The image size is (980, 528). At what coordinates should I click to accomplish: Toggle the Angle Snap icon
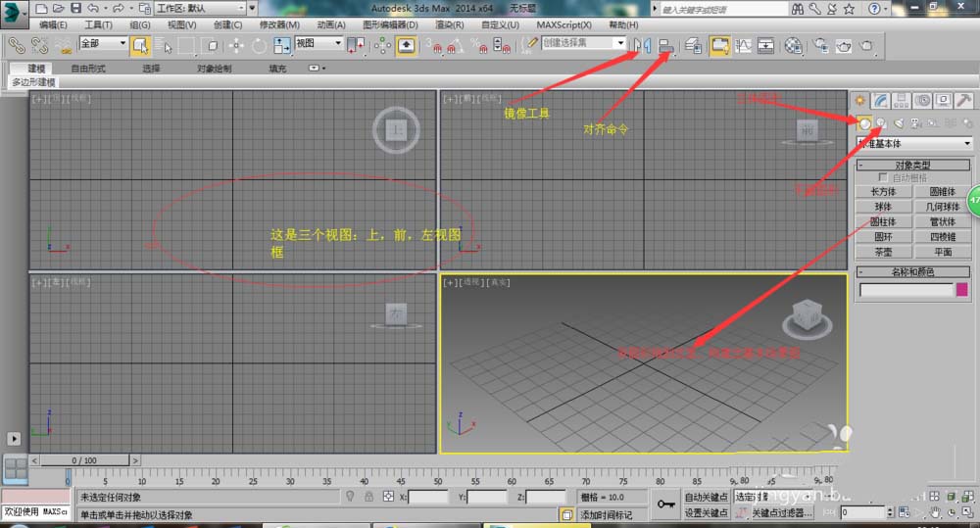456,46
